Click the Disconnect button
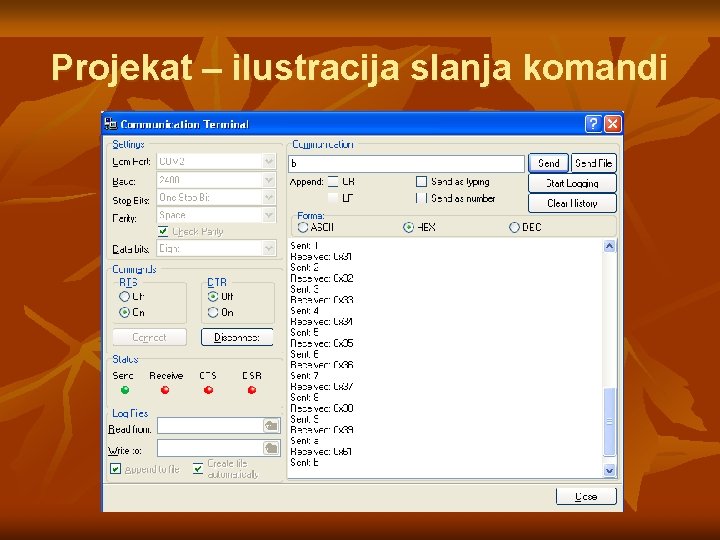This screenshot has height=540, width=720. coord(237,338)
